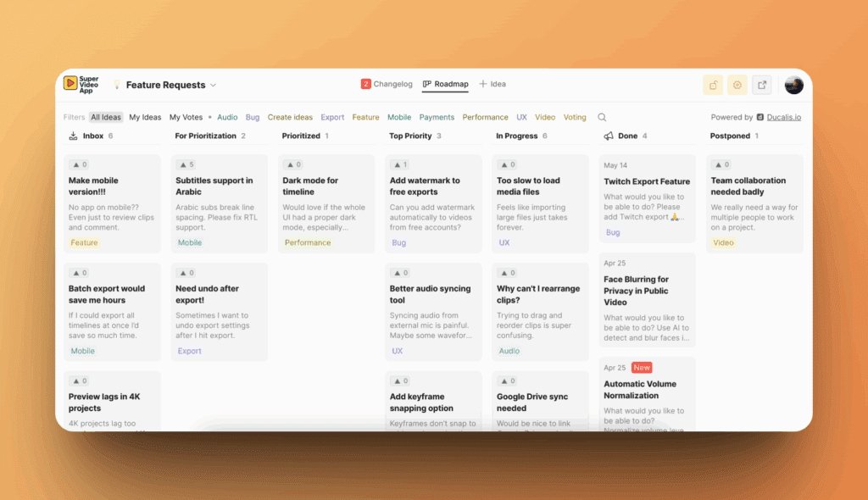Open the Roadmap tab
868x500 pixels.
pos(445,84)
